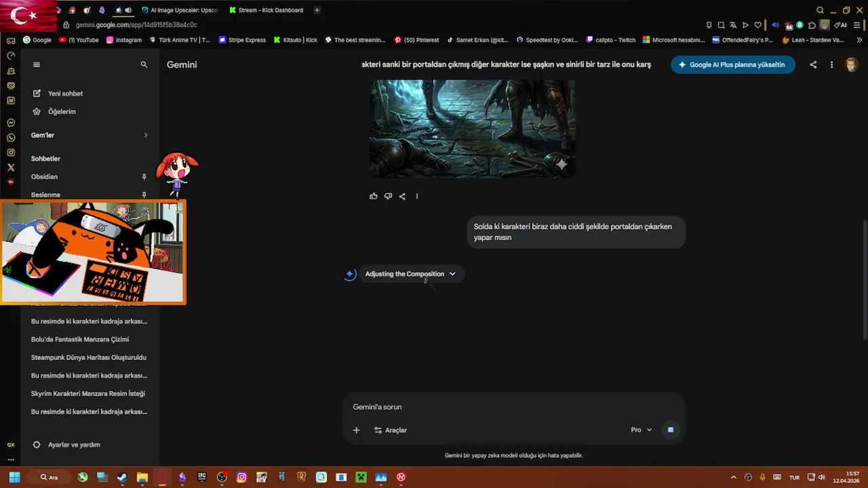Launch Steam from the taskbar

(122, 477)
